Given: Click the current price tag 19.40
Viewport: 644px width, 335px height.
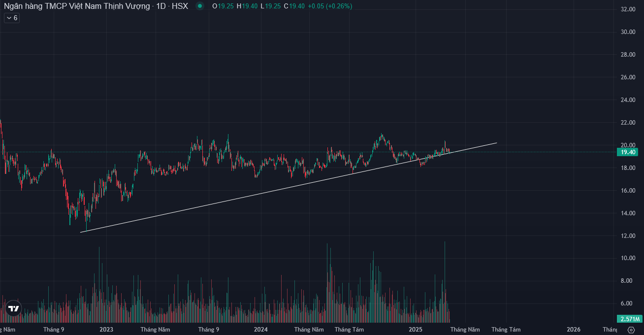Looking at the screenshot, I should click(x=627, y=152).
